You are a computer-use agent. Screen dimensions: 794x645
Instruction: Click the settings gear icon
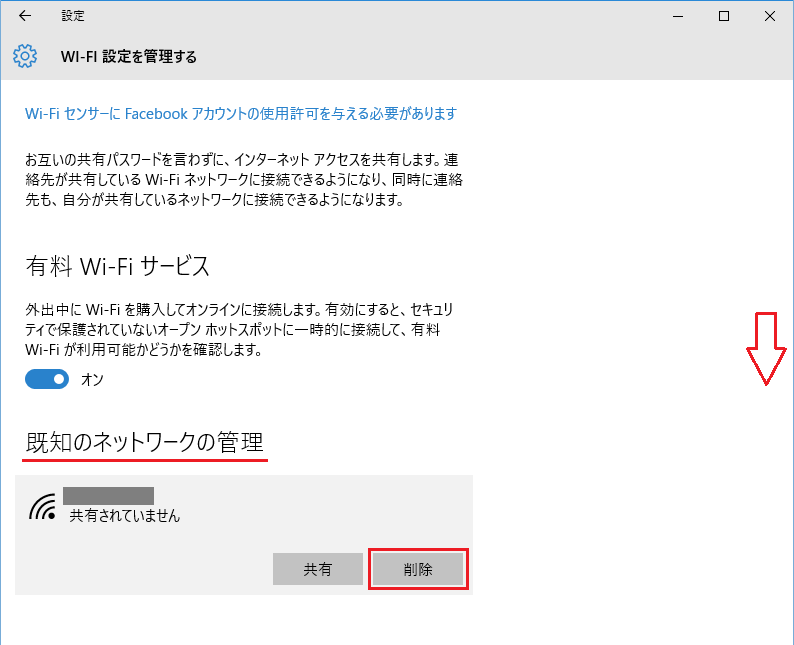tap(25, 56)
